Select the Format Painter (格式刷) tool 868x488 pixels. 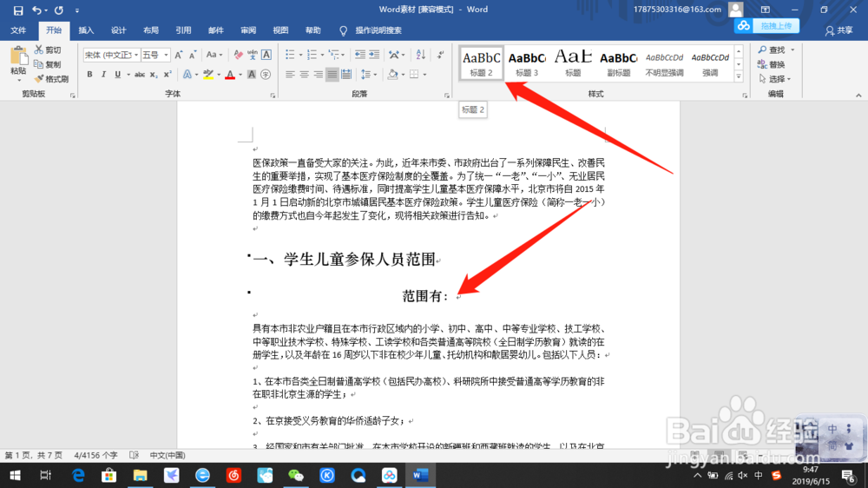[51, 79]
